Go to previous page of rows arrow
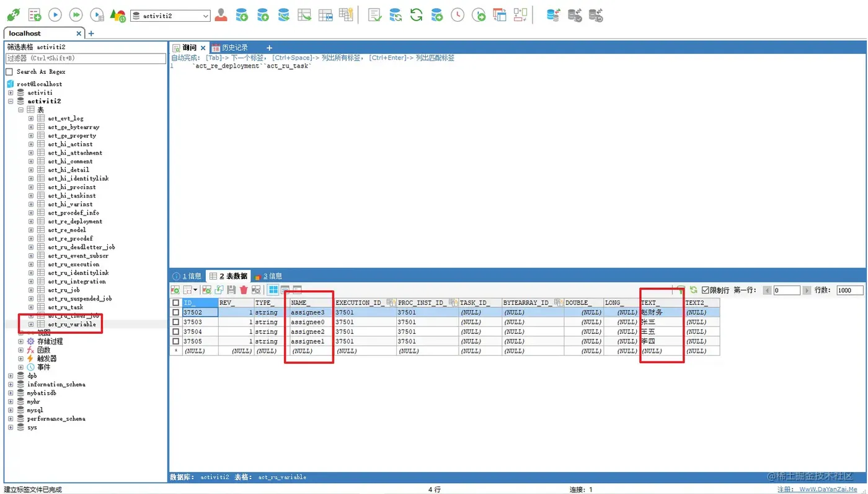The height and width of the screenshot is (494, 868). pos(767,290)
